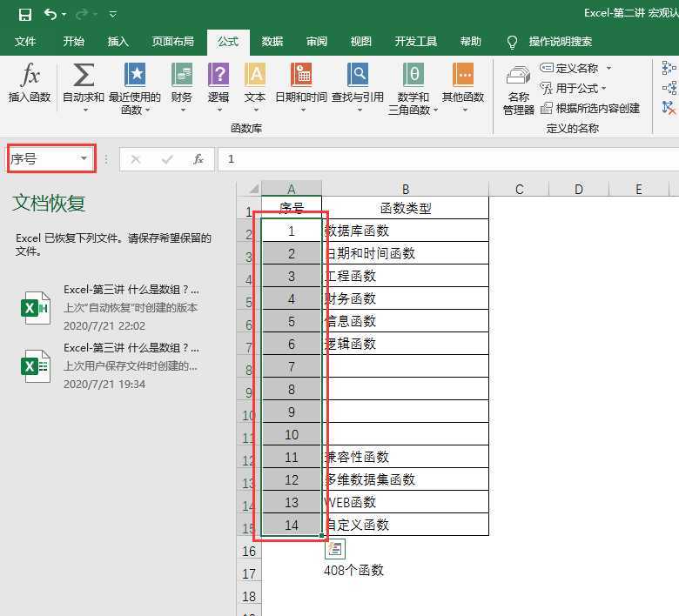This screenshot has height=616, width=679.
Task: Click the Auto Fill Options icon below column A
Action: (x=335, y=548)
